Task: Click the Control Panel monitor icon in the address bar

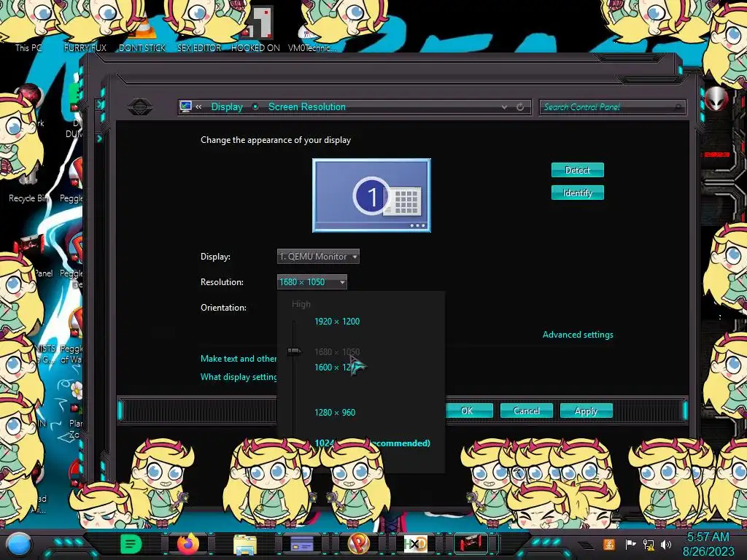Action: pyautogui.click(x=186, y=106)
